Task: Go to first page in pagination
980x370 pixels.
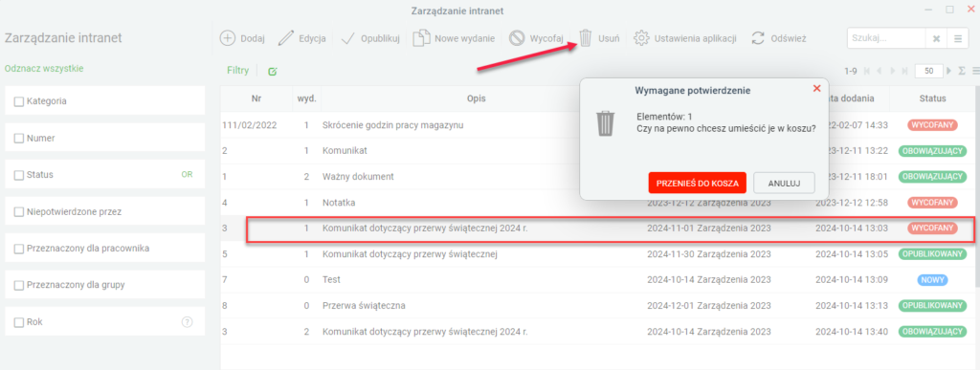Action: click(867, 71)
